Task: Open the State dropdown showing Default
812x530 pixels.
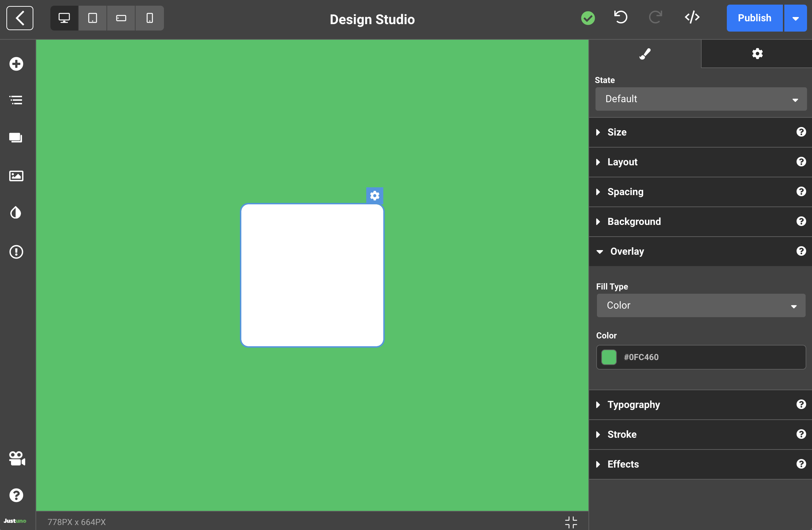Action: click(701, 99)
